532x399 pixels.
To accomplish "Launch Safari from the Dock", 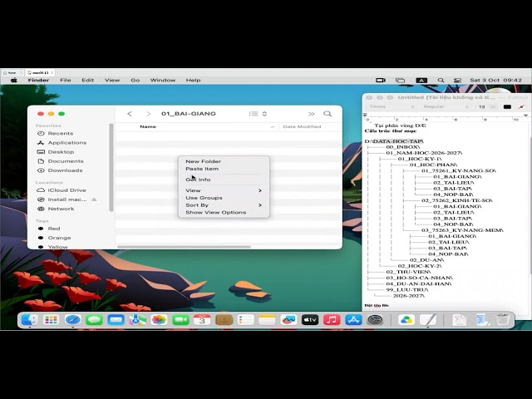I will 72,319.
